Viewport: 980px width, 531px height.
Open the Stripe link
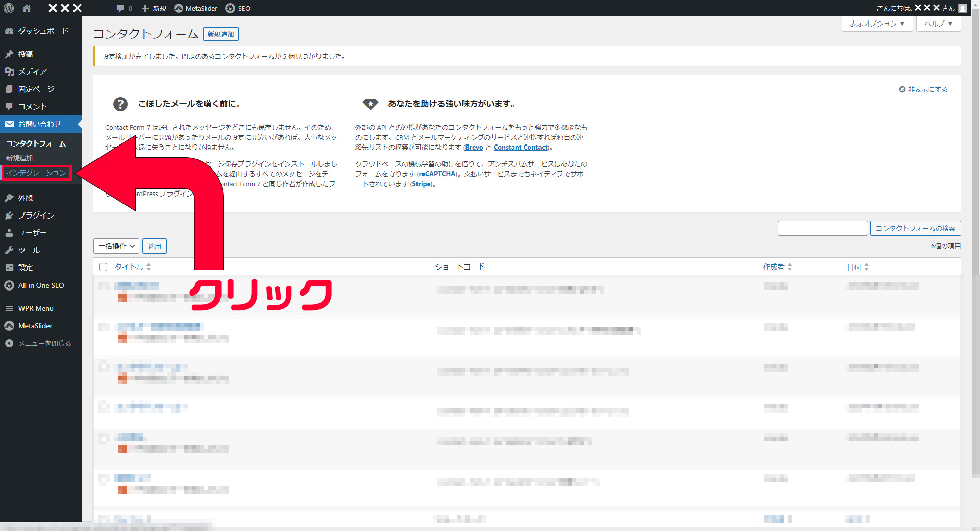pyautogui.click(x=422, y=184)
